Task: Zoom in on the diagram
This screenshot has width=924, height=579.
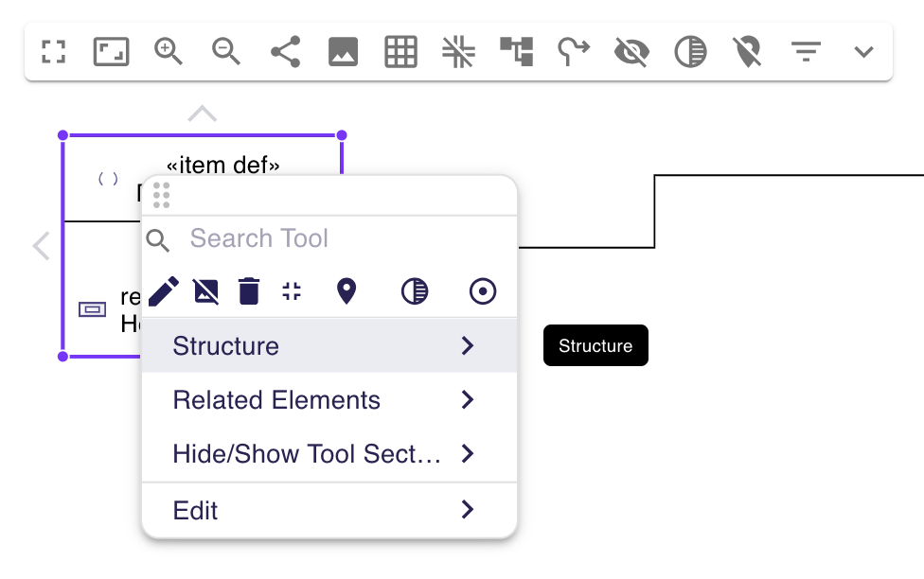Action: pos(169,52)
